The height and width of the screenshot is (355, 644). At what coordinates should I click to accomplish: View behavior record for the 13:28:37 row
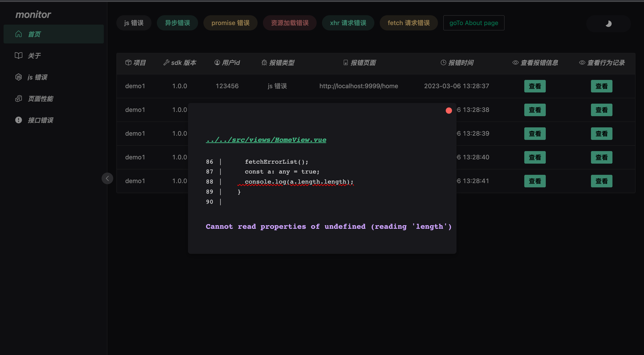[x=601, y=86]
